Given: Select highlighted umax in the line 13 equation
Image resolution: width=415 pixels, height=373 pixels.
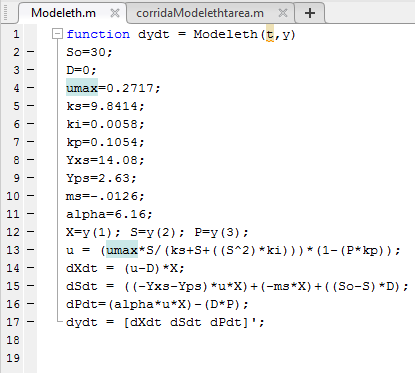Looking at the screenshot, I should 122,250.
